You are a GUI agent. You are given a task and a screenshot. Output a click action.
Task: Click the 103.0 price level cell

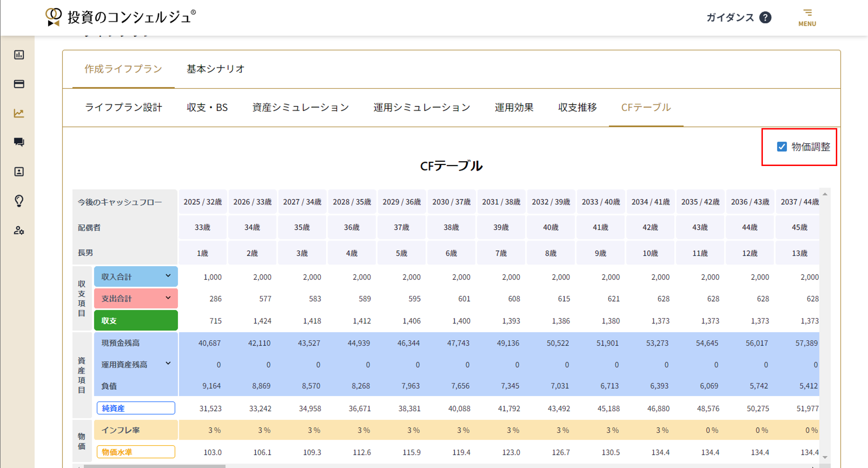pos(212,452)
